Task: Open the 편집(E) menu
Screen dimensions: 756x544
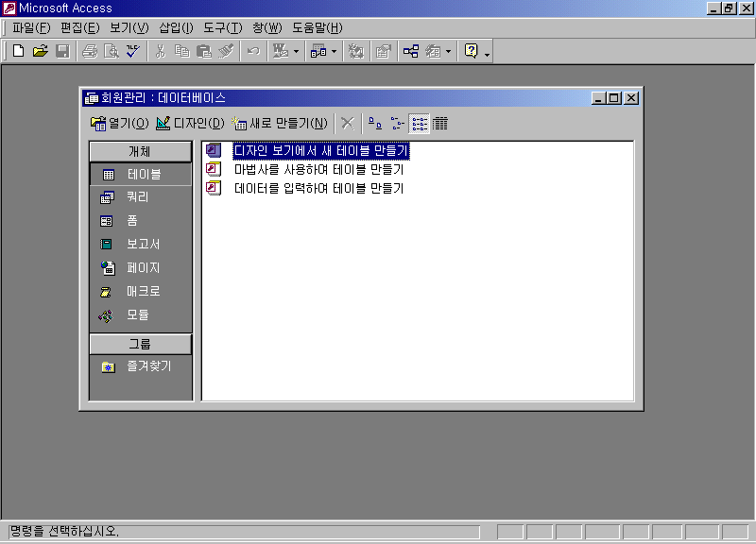Action: click(x=80, y=28)
